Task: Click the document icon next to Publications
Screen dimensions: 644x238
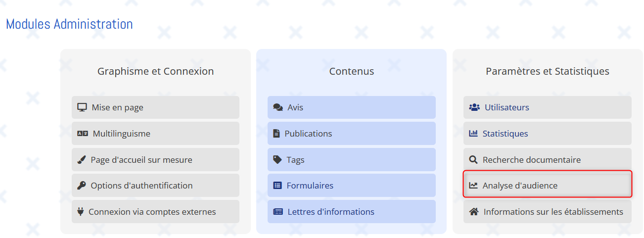Action: click(x=276, y=134)
